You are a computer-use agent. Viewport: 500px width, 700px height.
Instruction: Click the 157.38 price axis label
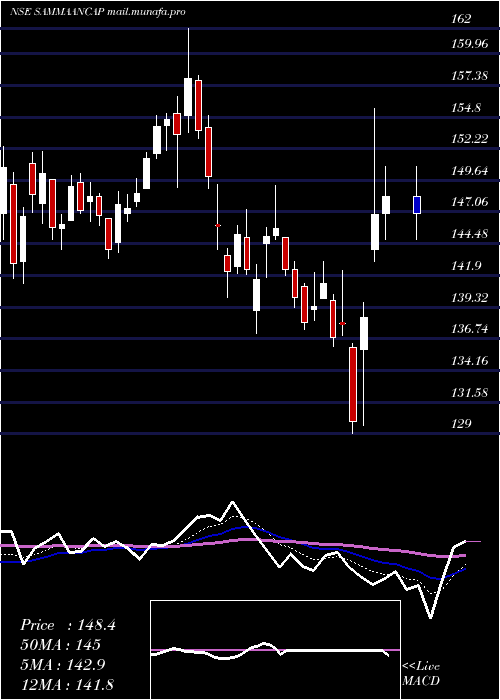tap(470, 76)
